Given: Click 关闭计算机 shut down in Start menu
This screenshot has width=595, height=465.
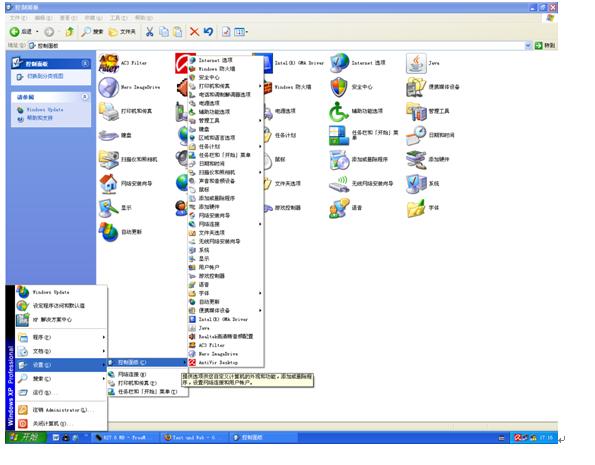Looking at the screenshot, I should [61, 424].
